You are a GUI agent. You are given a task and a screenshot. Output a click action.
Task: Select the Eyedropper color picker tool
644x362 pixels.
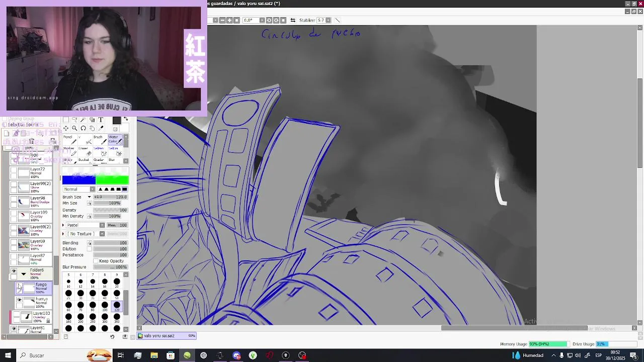(x=101, y=128)
